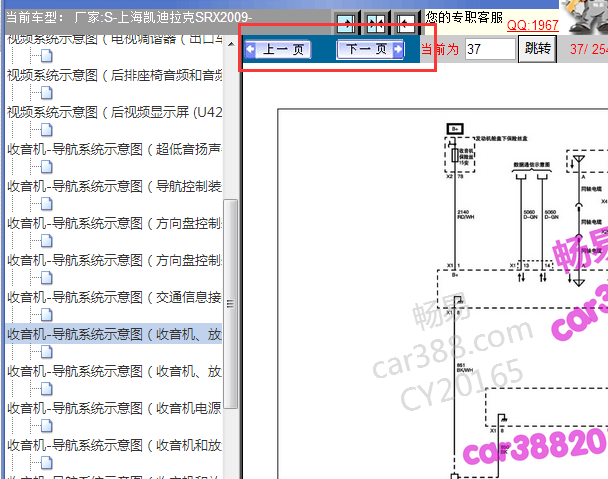Click document icon under 收音机电源 entry
This screenshot has height=479, width=608.
coord(47,426)
